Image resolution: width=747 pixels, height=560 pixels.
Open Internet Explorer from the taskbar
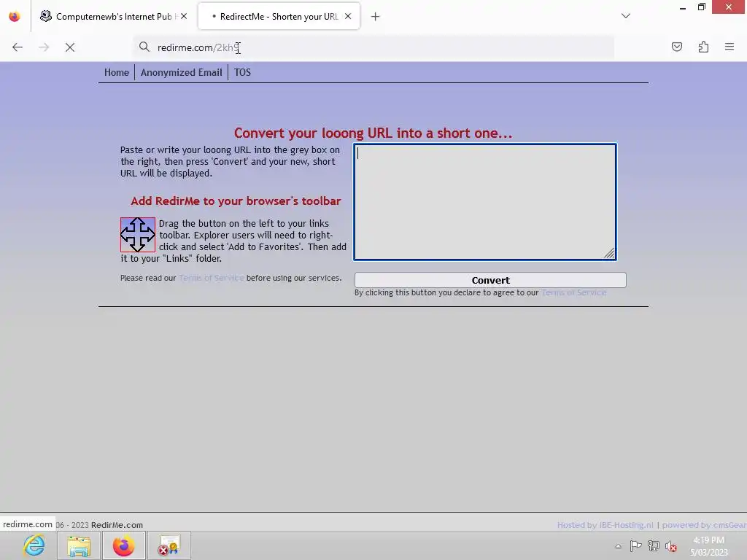(x=34, y=545)
